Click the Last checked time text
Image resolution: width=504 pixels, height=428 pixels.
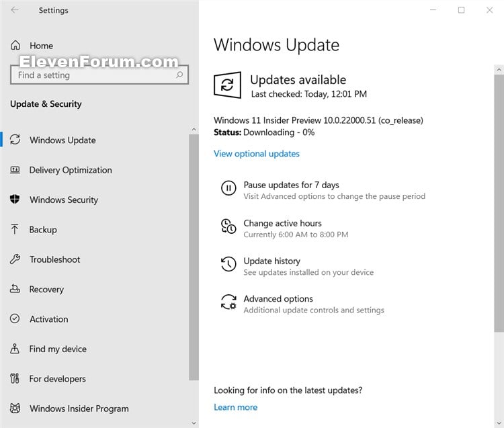coord(308,94)
